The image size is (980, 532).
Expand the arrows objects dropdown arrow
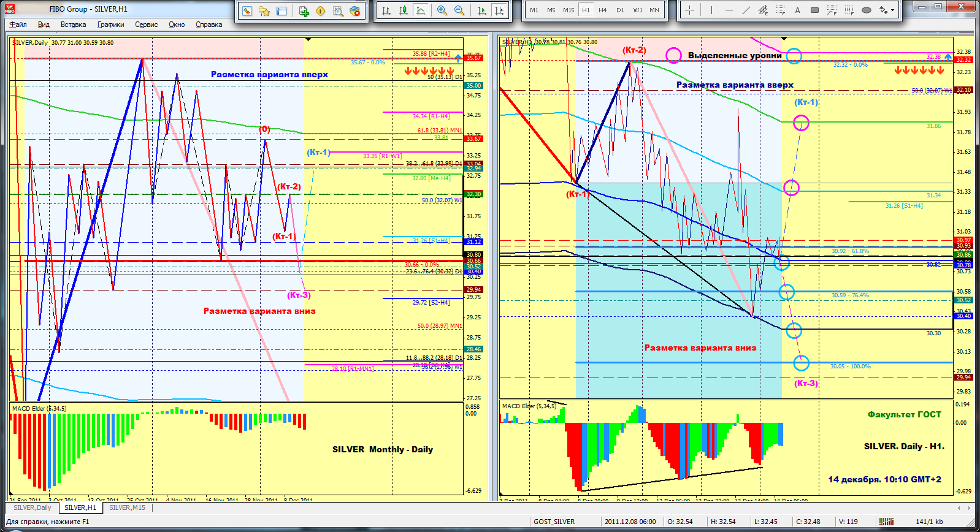892,10
